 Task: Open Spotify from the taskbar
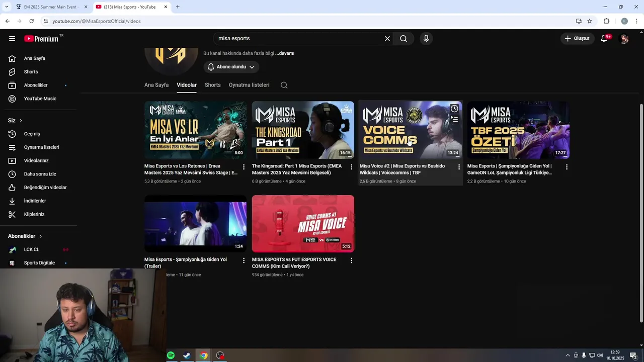click(x=171, y=355)
